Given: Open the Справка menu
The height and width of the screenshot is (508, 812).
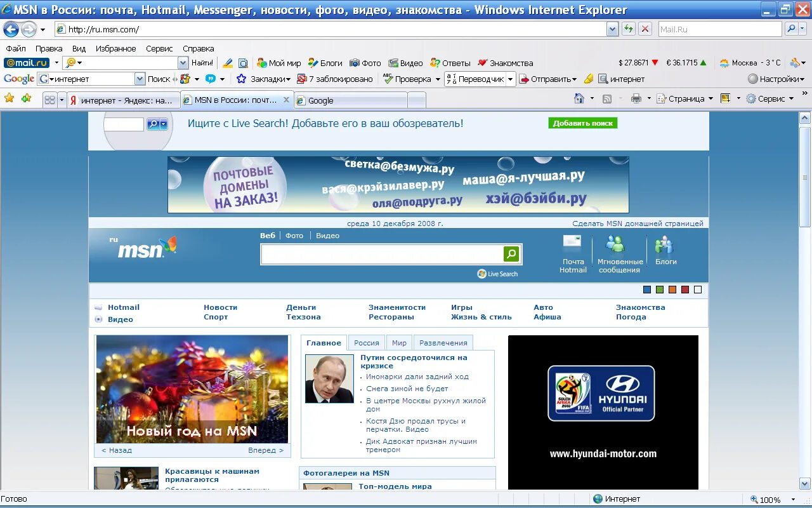Looking at the screenshot, I should (199, 48).
